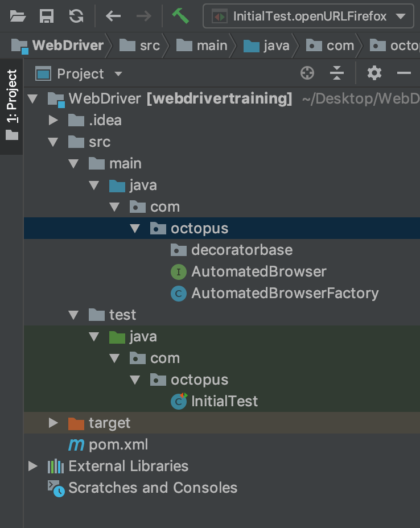Open the InitialTest.openURLFirefox run configuration dropdown
The image size is (420, 528).
click(308, 16)
